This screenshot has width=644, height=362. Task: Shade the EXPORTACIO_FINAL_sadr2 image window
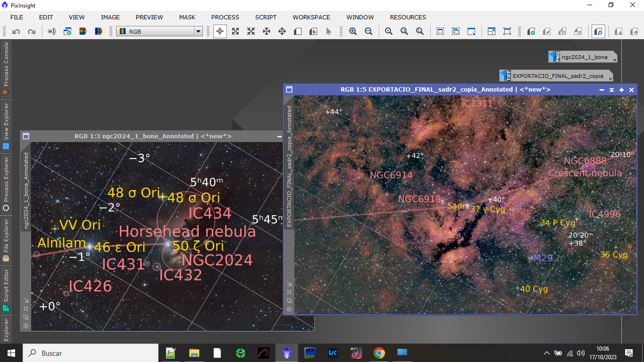pyautogui.click(x=611, y=90)
